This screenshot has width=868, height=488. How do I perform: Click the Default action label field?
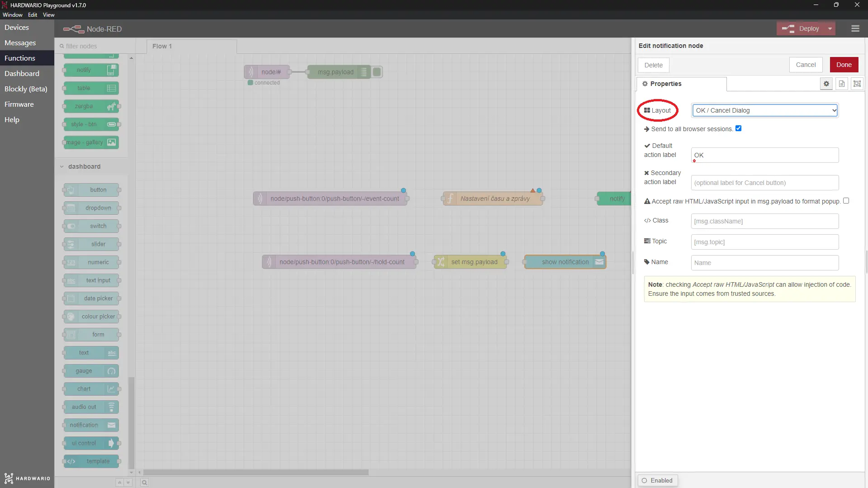click(x=765, y=155)
